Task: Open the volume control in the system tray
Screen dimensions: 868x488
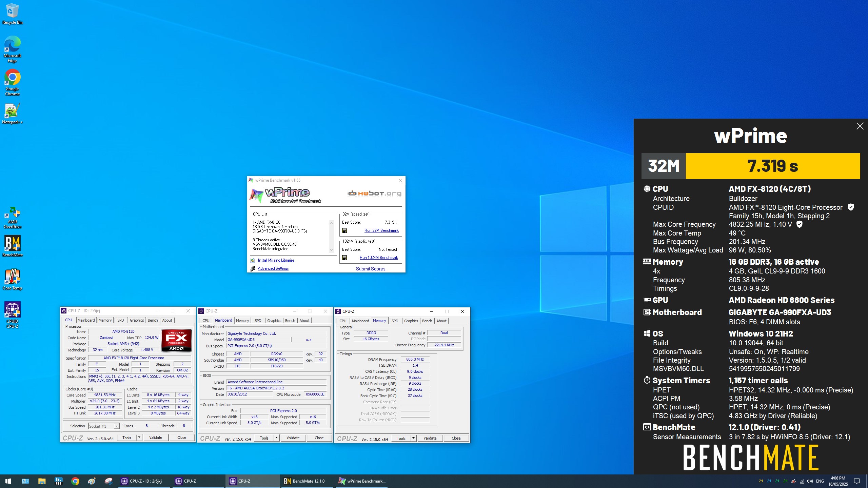Action: pos(810,481)
